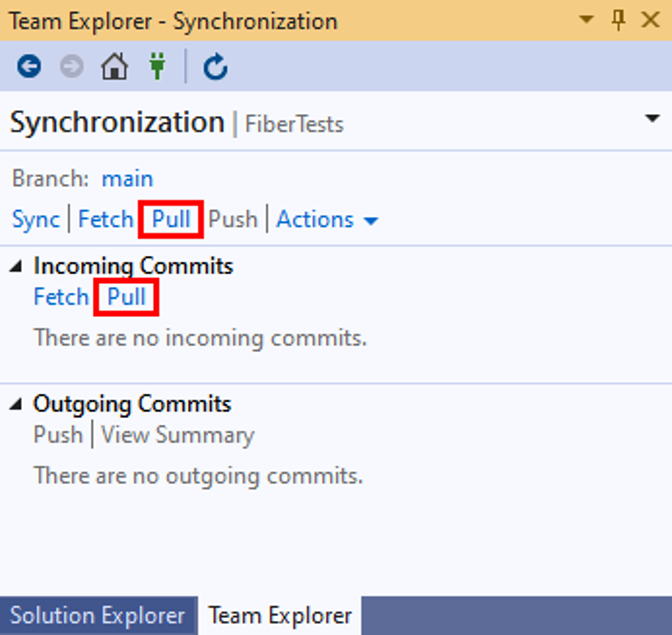Image resolution: width=672 pixels, height=635 pixels.
Task: Expand the Actions dropdown menu
Action: pos(327,219)
